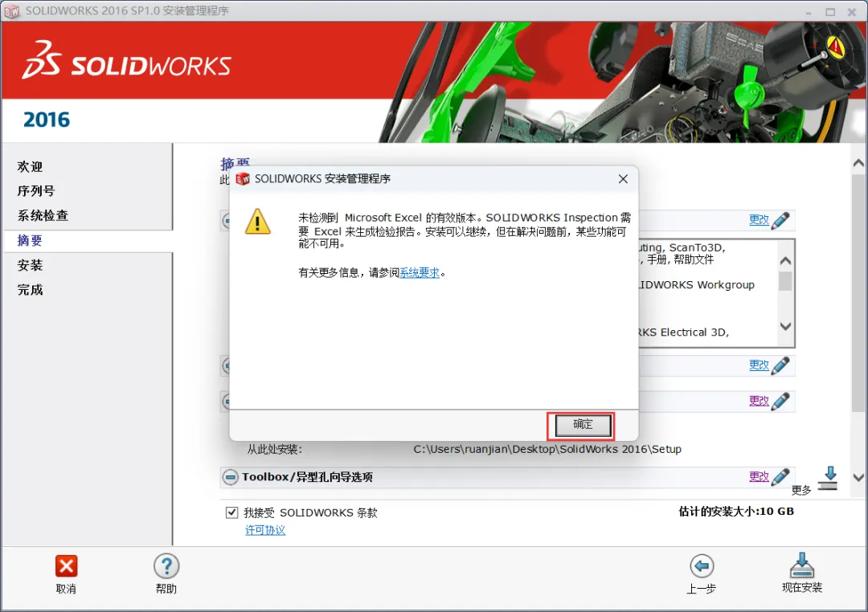This screenshot has height=612, width=868.
Task: Click the 2016 version label
Action: pyautogui.click(x=47, y=120)
